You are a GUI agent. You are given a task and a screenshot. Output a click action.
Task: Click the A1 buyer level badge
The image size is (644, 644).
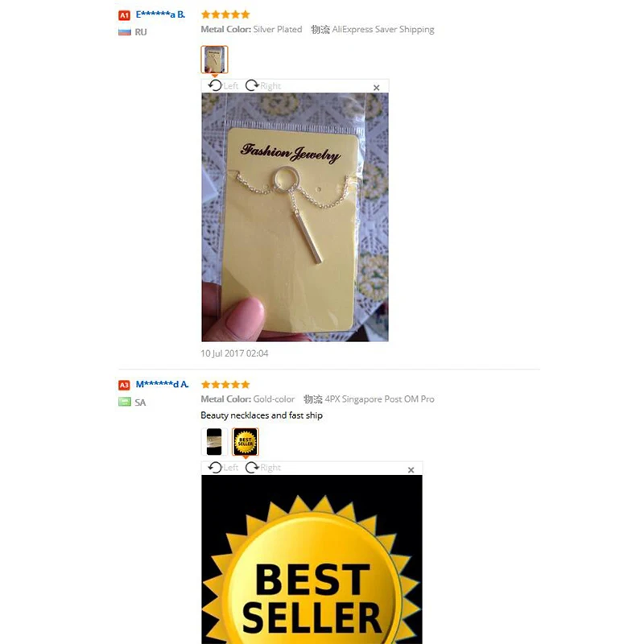point(124,15)
